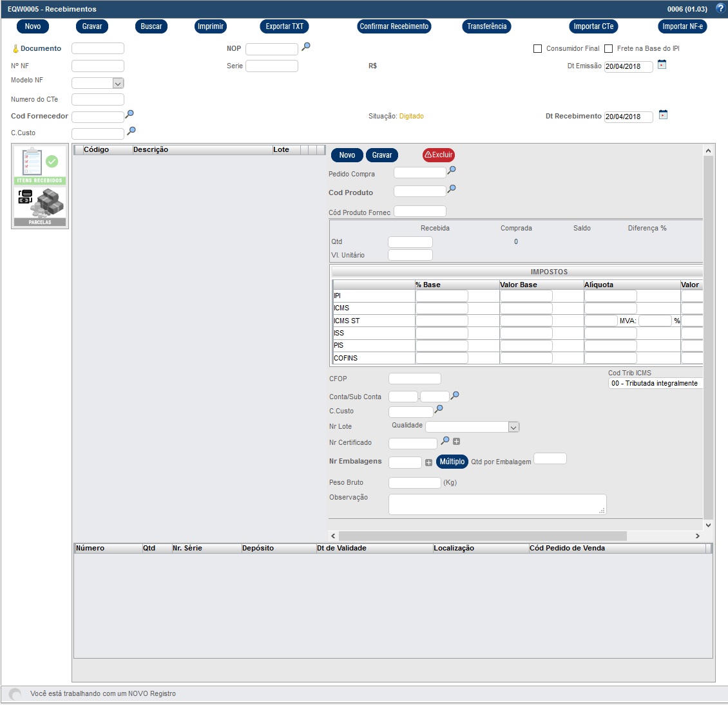Click the help question mark icon
The image size is (728, 705).
(x=720, y=9)
